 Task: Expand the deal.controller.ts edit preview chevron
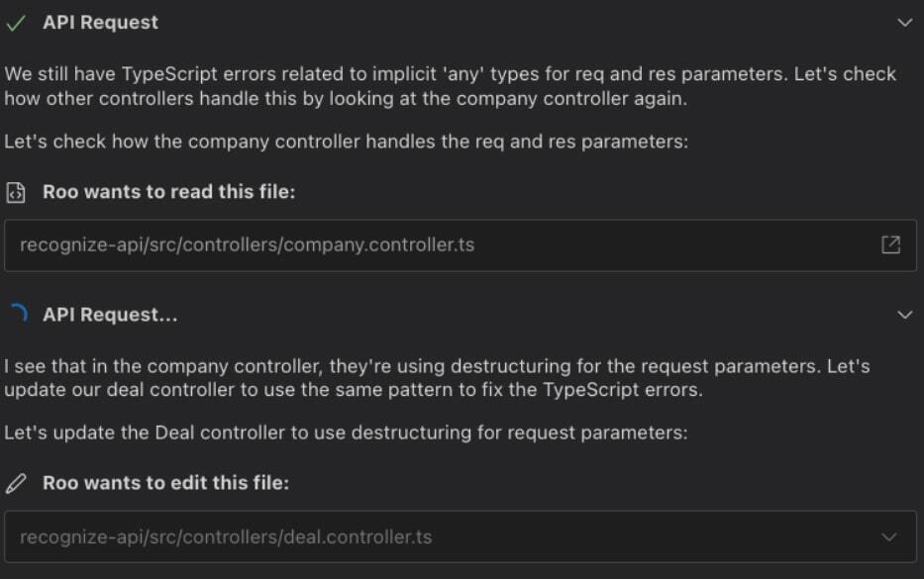(x=890, y=537)
